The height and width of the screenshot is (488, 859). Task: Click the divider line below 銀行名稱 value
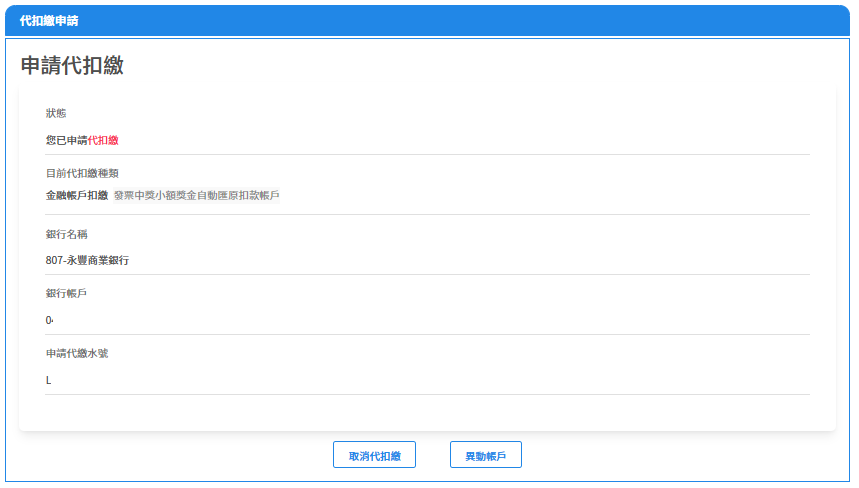(427, 274)
